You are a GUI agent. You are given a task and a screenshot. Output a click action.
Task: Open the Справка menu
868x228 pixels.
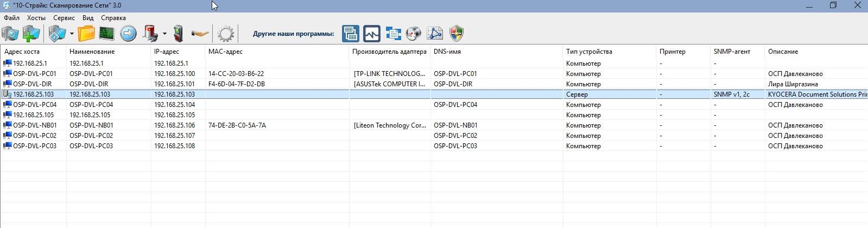[x=113, y=18]
